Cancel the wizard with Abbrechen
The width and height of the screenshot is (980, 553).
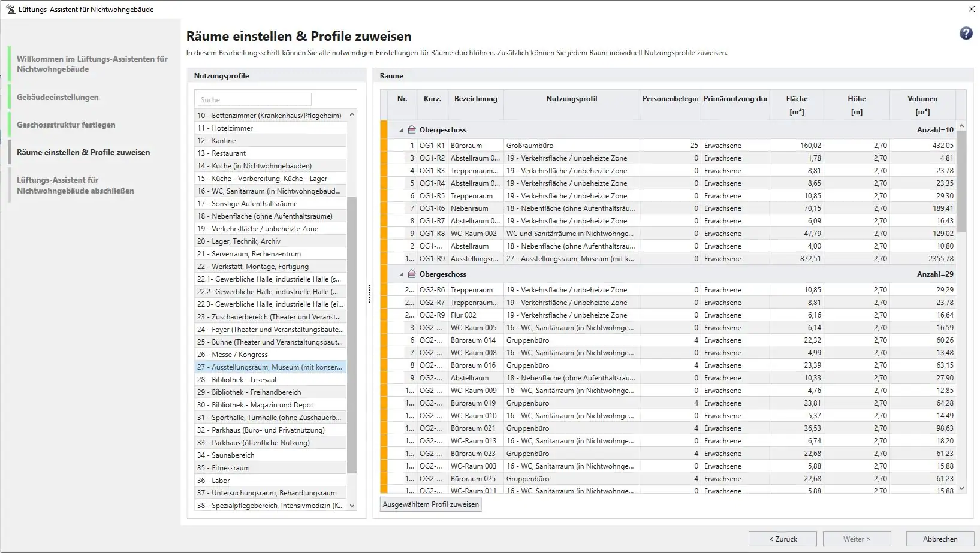point(939,539)
